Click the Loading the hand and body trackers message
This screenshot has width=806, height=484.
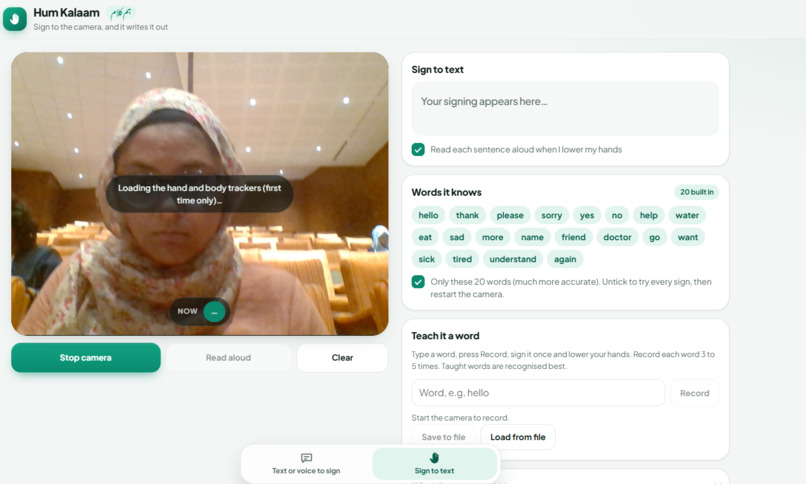click(199, 194)
